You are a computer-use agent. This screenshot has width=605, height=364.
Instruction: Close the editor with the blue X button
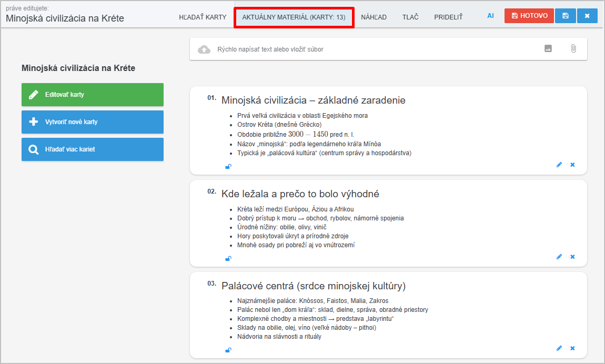pos(587,16)
